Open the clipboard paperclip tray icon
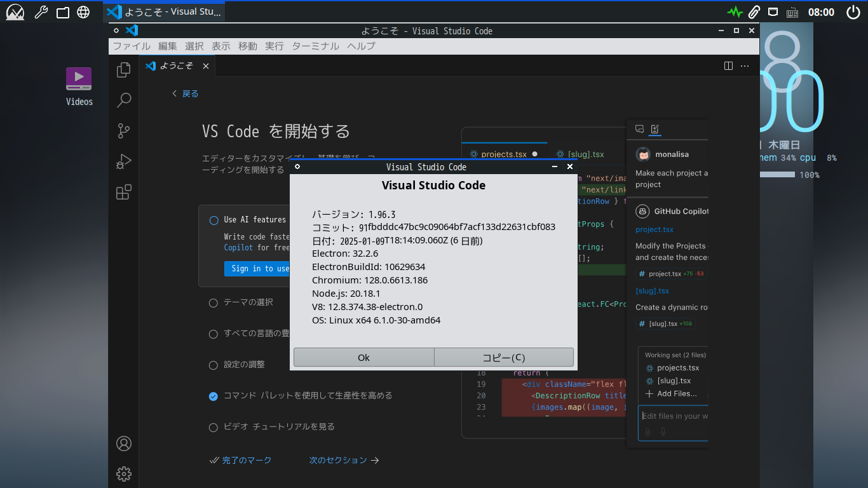The image size is (868, 488). click(754, 12)
